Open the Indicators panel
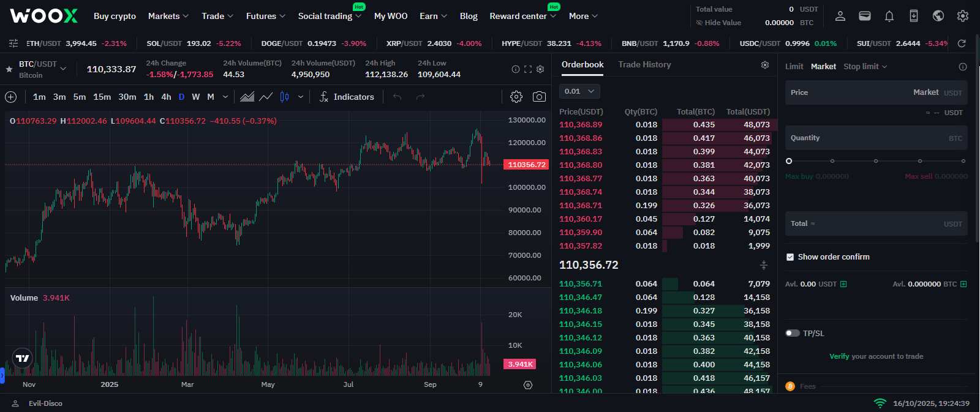 (347, 97)
